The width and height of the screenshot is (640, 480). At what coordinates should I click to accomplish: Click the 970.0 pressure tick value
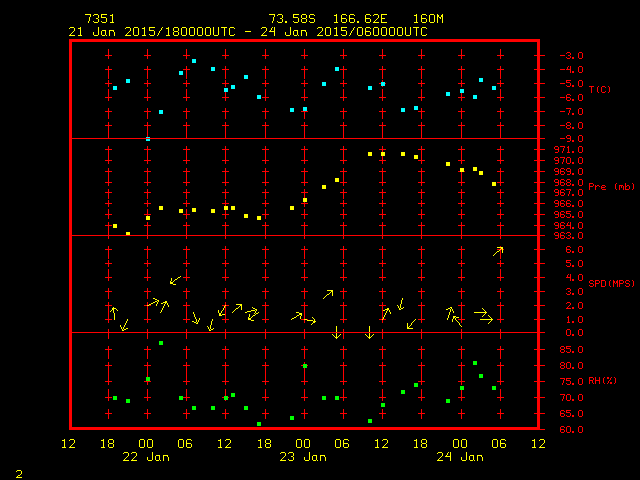569,161
